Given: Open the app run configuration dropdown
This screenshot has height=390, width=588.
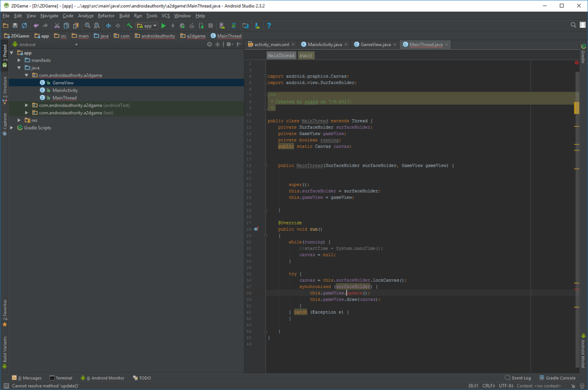Looking at the screenshot, I should [147, 26].
